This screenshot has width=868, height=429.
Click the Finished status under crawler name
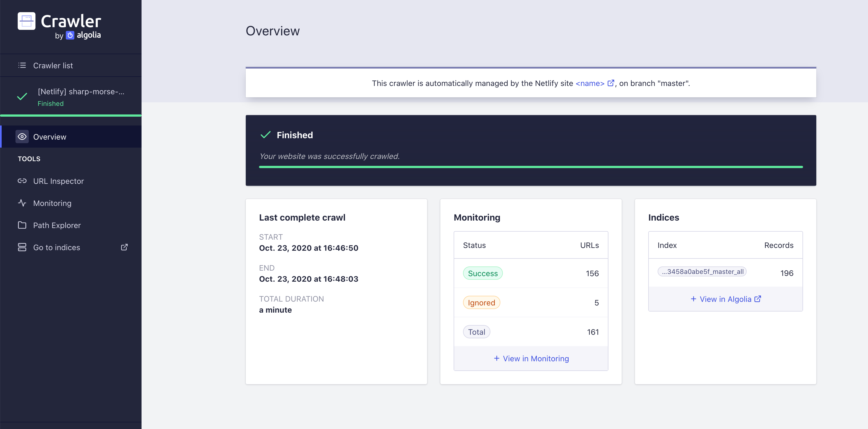pos(51,103)
